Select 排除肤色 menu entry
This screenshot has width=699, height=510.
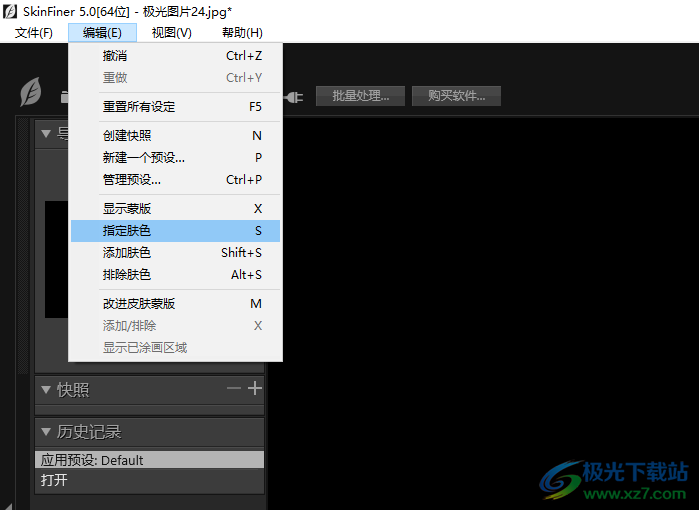tap(175, 275)
